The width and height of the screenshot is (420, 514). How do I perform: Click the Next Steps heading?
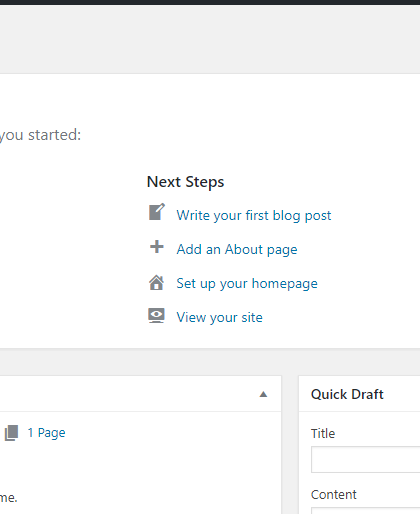185,182
